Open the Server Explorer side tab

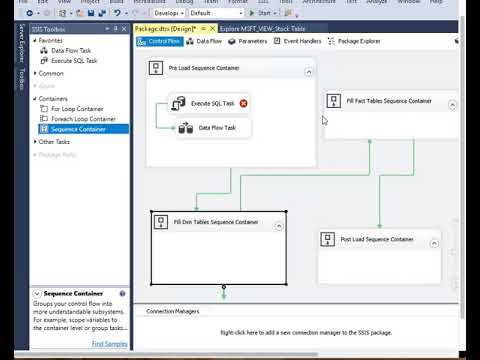22,43
